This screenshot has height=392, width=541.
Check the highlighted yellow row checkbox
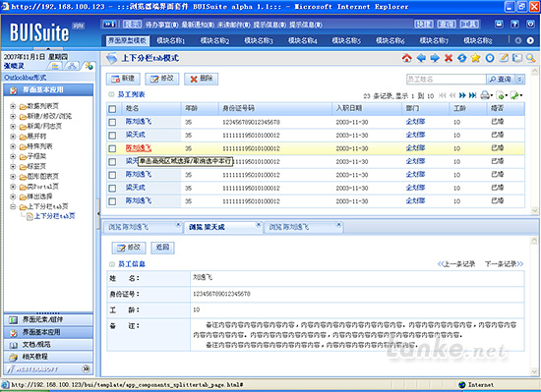point(112,148)
